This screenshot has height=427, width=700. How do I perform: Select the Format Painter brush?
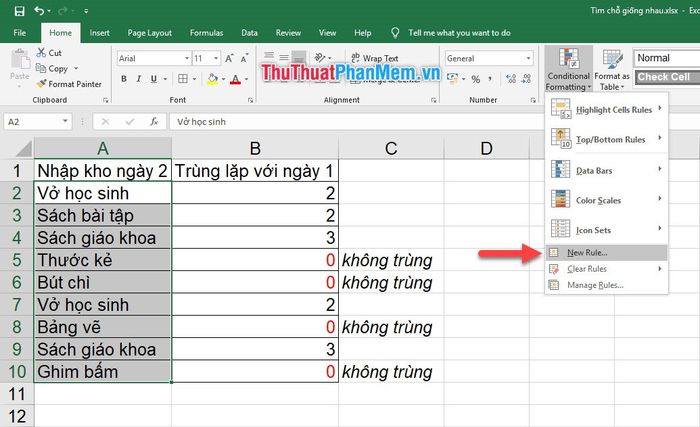click(42, 84)
